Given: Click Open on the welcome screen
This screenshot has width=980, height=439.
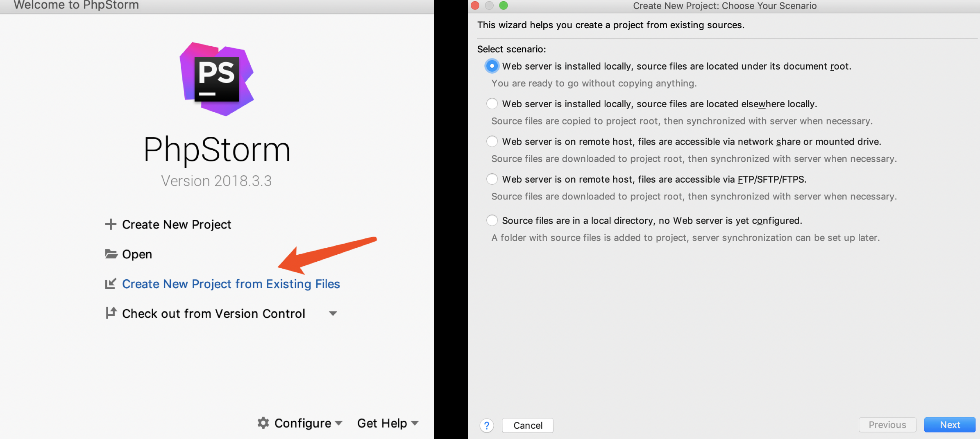Looking at the screenshot, I should (137, 254).
